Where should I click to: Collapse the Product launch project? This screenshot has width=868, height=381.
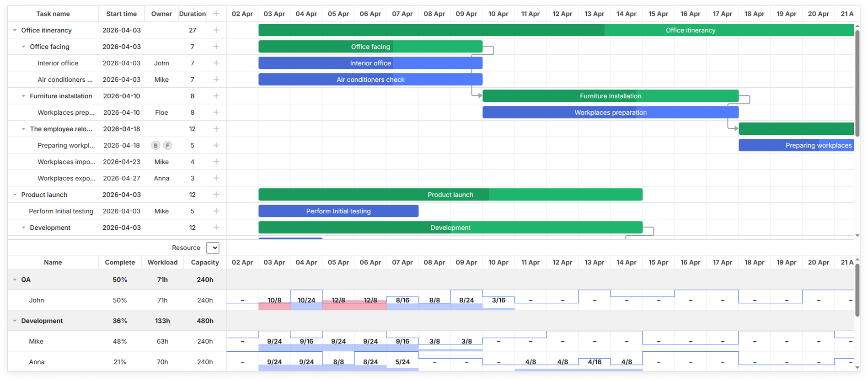click(15, 195)
